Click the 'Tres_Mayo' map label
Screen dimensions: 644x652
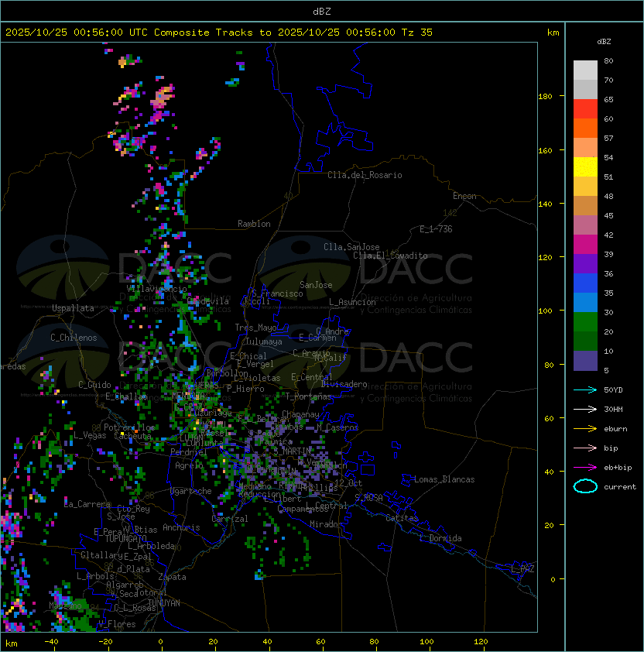[x=255, y=328]
